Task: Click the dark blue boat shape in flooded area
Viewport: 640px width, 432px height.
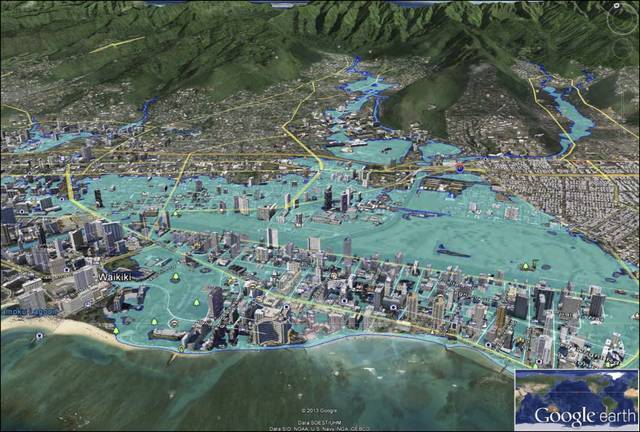Action: (452, 251)
